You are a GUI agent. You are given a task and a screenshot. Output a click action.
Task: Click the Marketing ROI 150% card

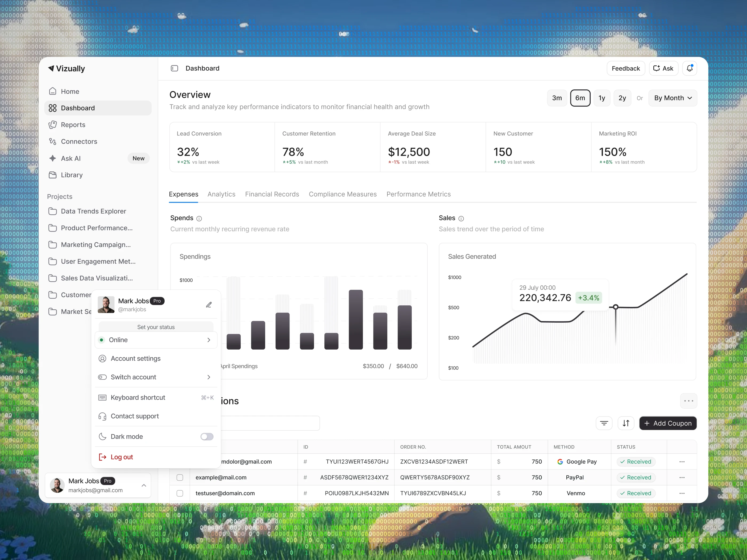644,147
